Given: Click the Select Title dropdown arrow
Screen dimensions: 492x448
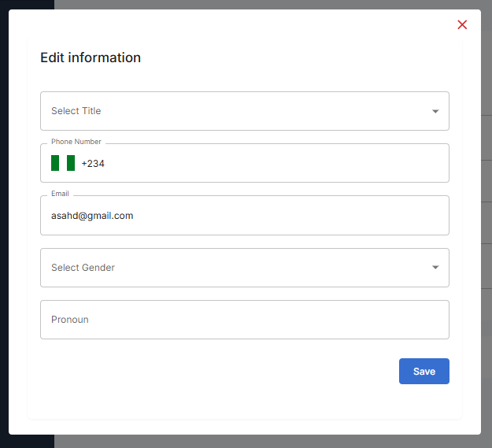Looking at the screenshot, I should click(435, 111).
